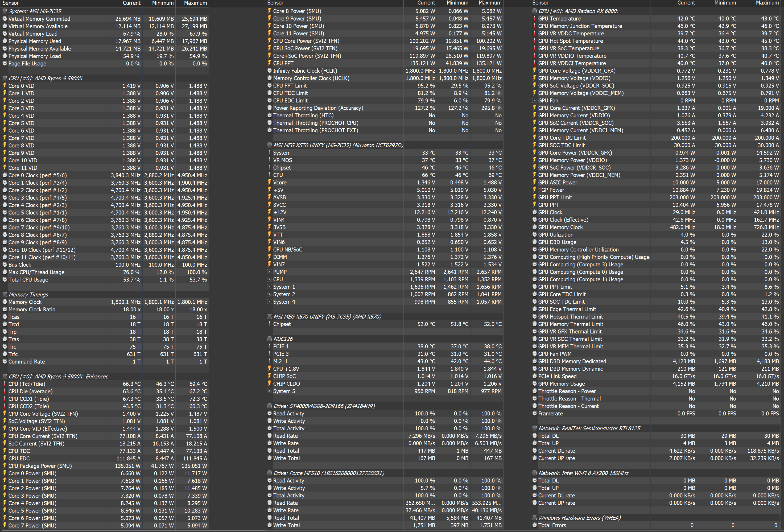Click the clock icon beside Framerate
This screenshot has width=784, height=532.
(x=534, y=414)
